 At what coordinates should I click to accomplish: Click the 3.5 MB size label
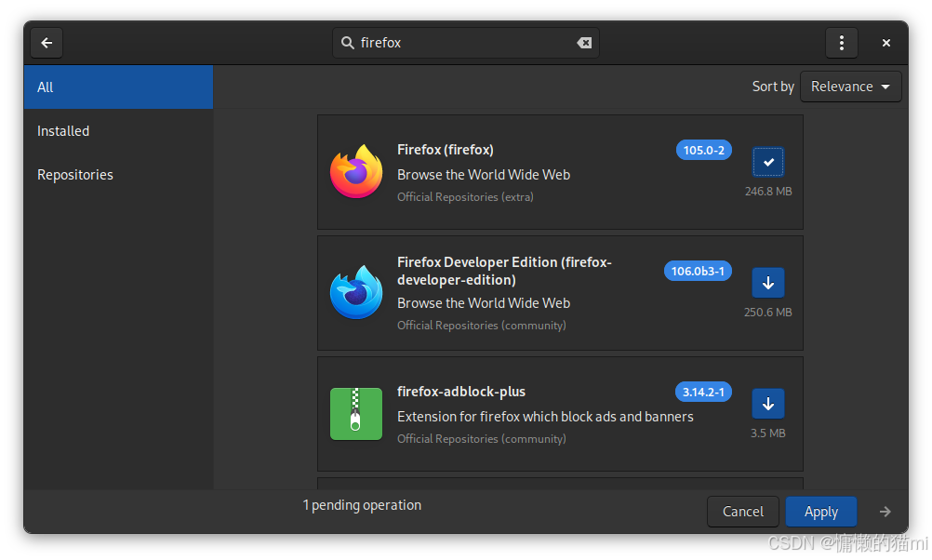[x=768, y=433]
